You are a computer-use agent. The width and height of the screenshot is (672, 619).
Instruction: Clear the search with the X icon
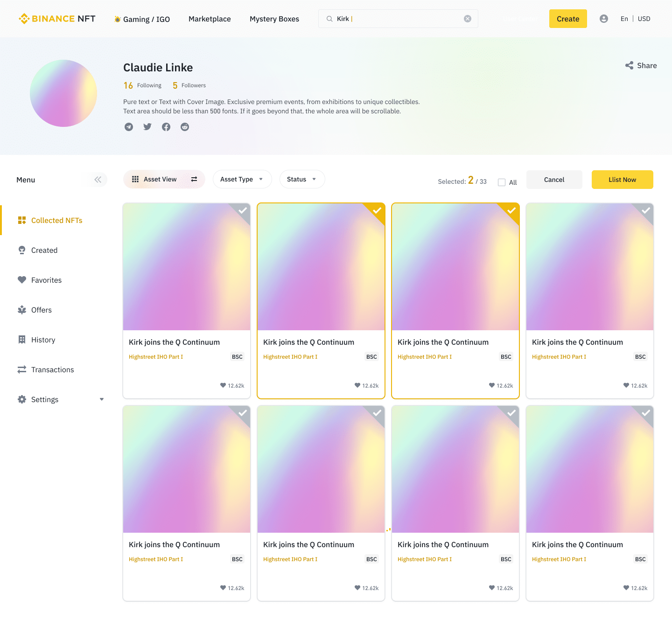click(x=468, y=19)
